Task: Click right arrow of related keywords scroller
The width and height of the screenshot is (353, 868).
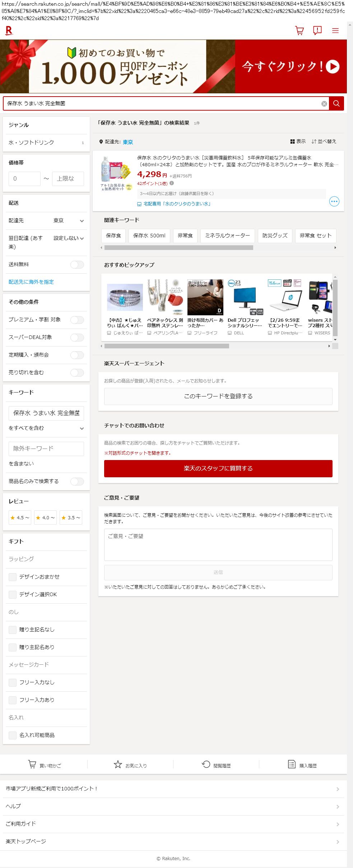Action: [x=335, y=247]
